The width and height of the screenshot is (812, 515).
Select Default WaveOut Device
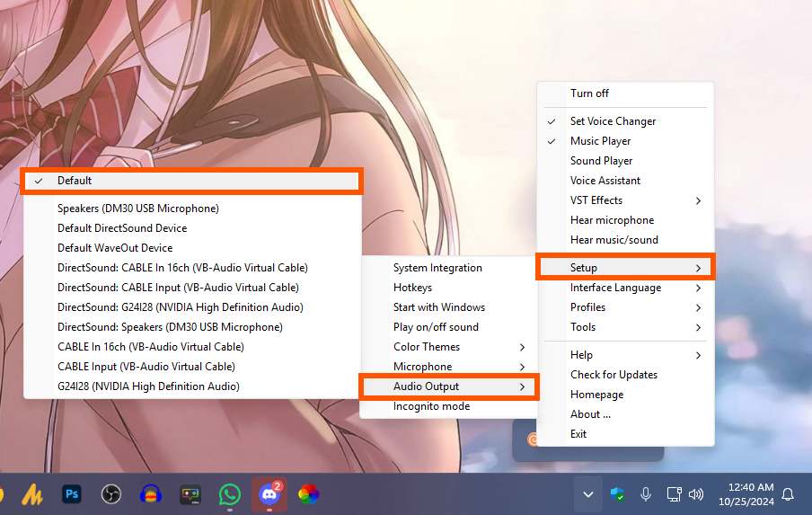click(191, 248)
